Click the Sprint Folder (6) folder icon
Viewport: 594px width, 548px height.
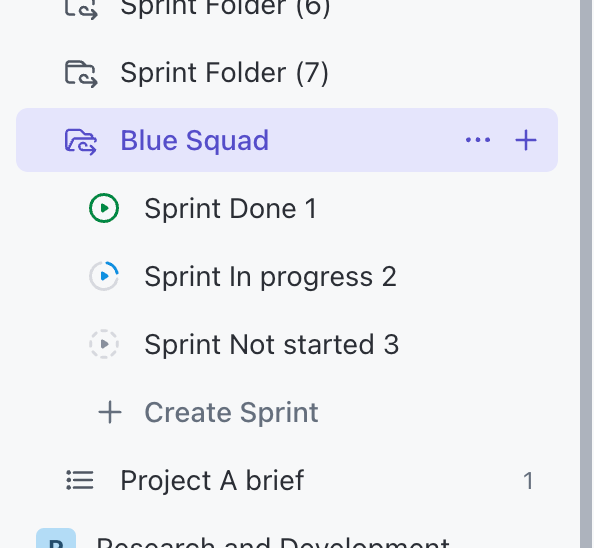click(x=81, y=8)
